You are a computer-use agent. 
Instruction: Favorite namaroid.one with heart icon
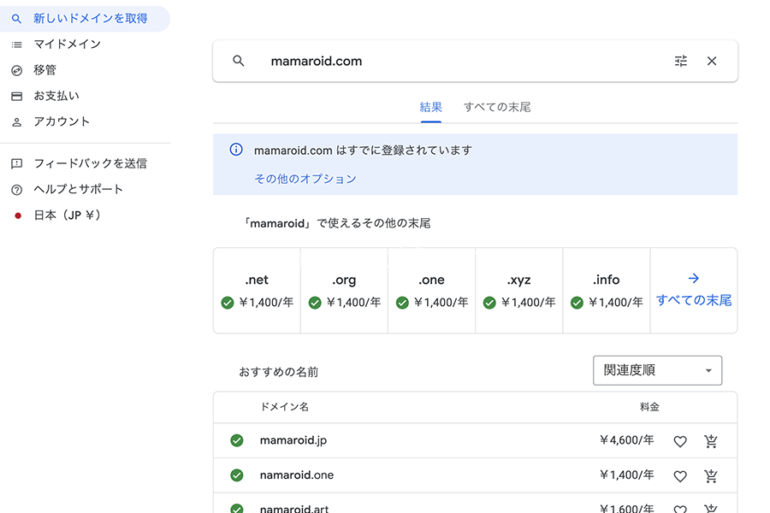680,476
